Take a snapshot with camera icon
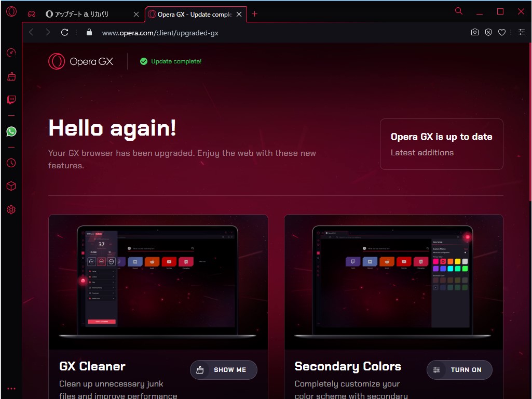 click(475, 32)
